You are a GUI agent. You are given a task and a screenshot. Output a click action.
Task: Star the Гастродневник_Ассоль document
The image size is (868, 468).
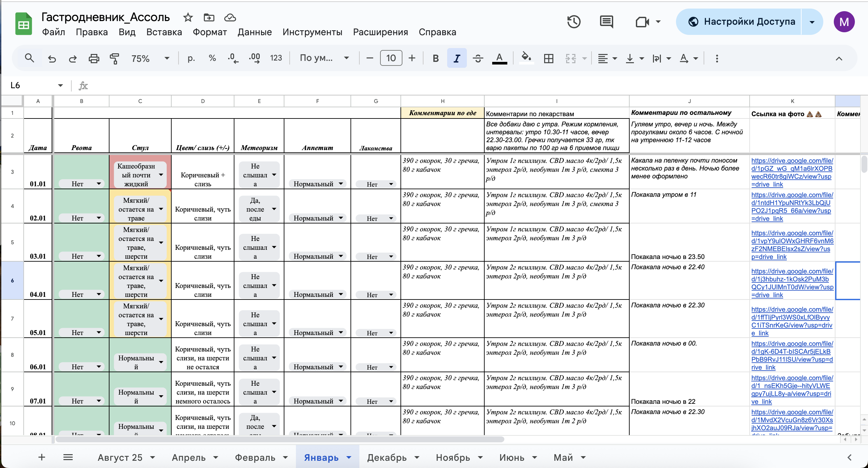(188, 17)
